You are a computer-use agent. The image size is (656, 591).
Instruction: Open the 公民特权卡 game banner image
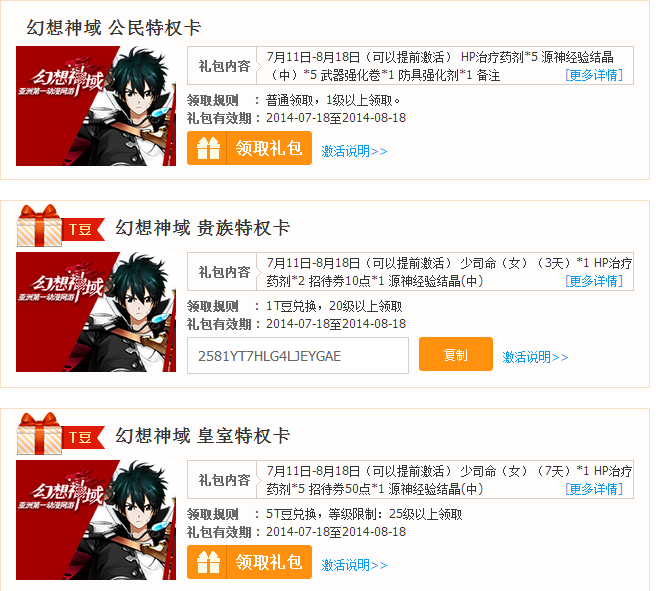(x=96, y=106)
